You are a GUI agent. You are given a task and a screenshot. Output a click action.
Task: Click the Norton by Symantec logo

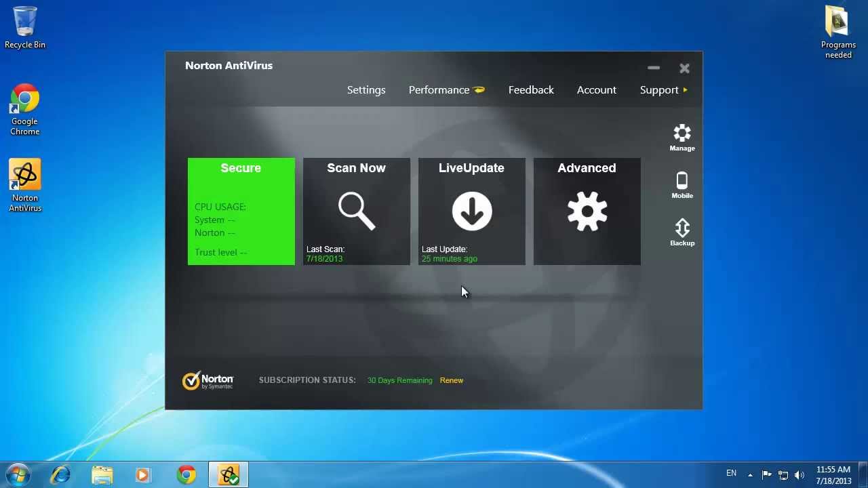208,380
